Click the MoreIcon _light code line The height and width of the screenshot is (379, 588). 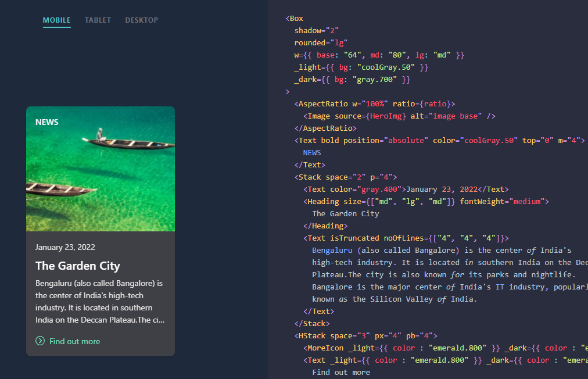[446, 348]
